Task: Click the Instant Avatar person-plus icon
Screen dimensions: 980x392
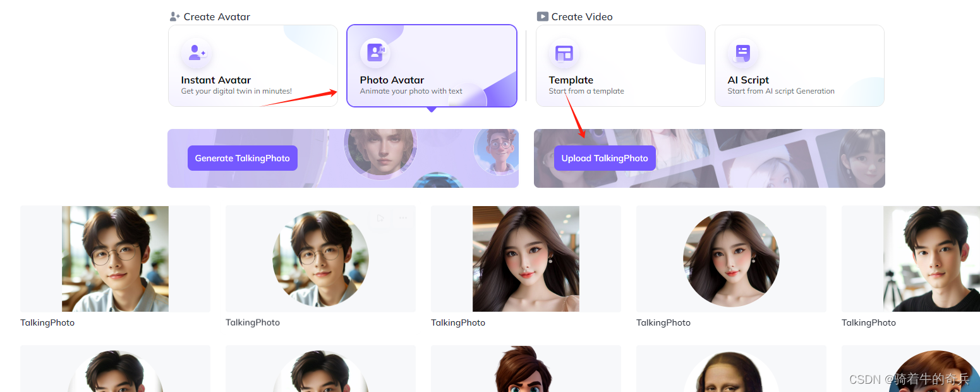Action: click(x=197, y=53)
